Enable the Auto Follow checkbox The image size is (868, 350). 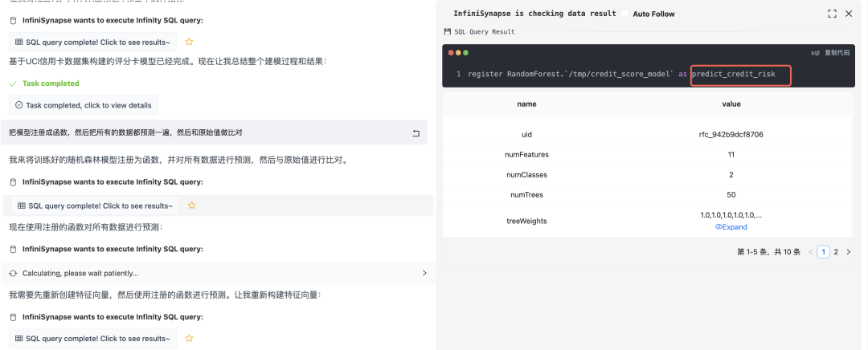[624, 14]
